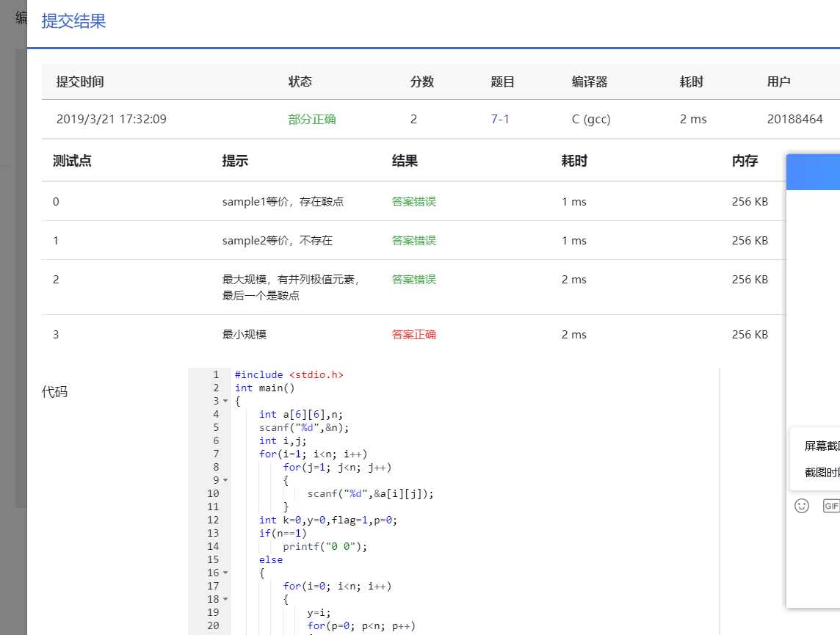The width and height of the screenshot is (840, 635).
Task: Click the blue header of side chat window
Action: point(813,172)
